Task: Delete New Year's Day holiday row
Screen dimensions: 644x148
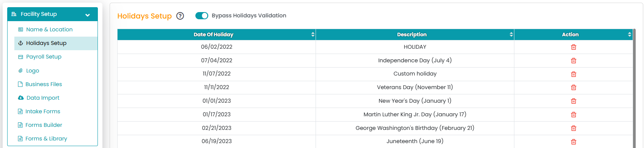Action: 573,101
